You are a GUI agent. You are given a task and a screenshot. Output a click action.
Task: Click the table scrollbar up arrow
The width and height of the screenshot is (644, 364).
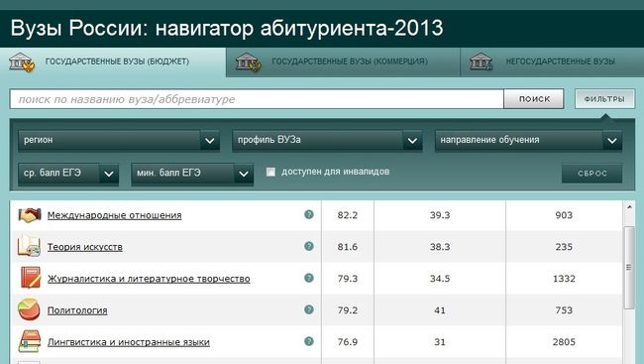tap(629, 207)
